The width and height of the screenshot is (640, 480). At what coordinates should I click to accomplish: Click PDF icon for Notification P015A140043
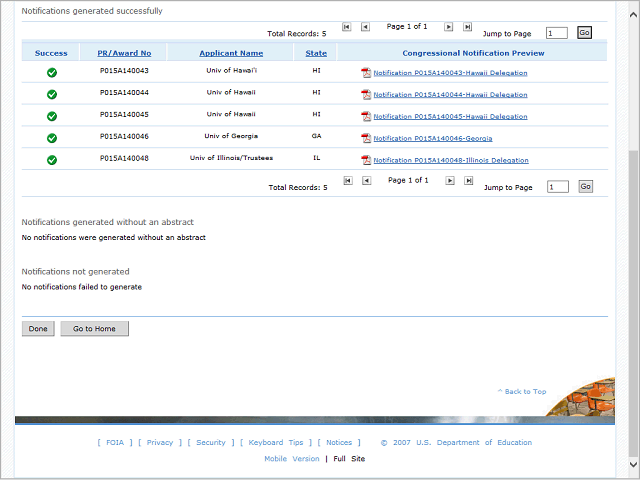[366, 73]
